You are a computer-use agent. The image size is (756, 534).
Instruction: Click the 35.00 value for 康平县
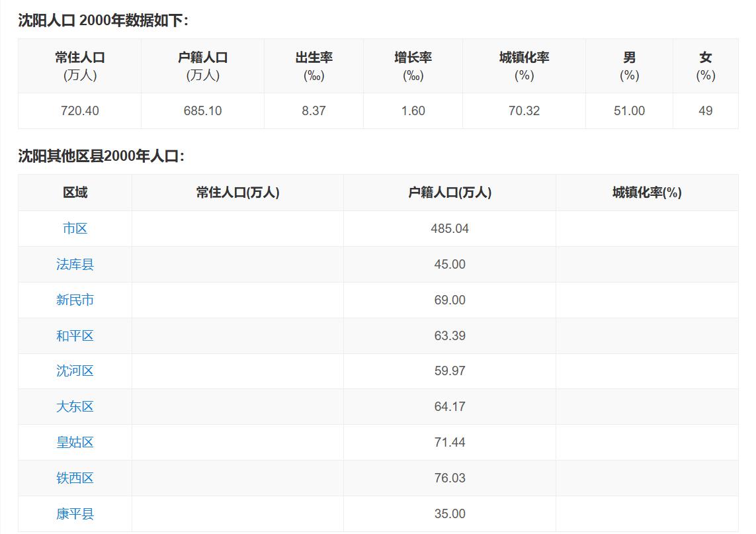[450, 513]
